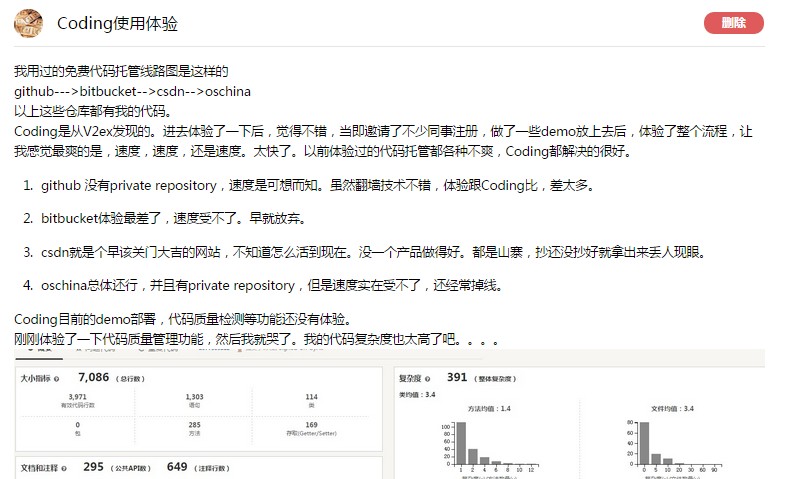
Task: Click the 169 存取(Getter/Setter) metric cell
Action: click(311, 428)
